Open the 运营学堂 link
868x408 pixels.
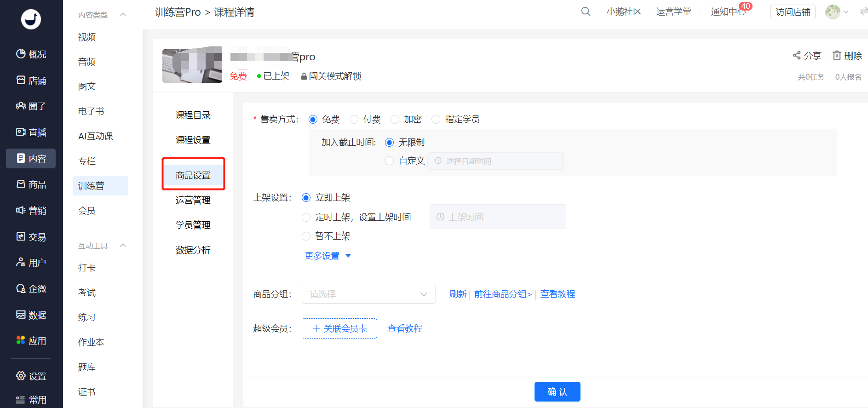coord(674,12)
